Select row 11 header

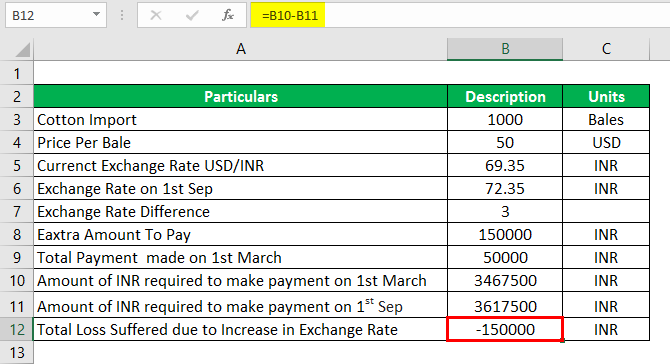pos(17,305)
